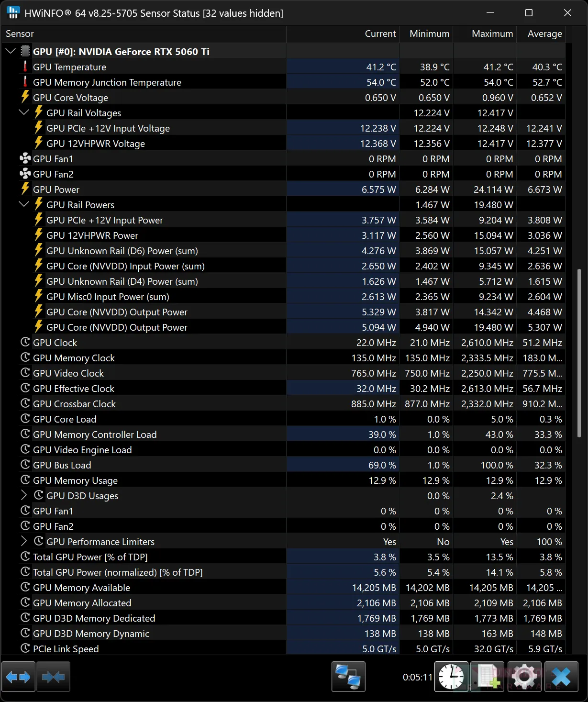The height and width of the screenshot is (702, 588).
Task: Select the GPU Effective Clock row
Action: point(283,389)
